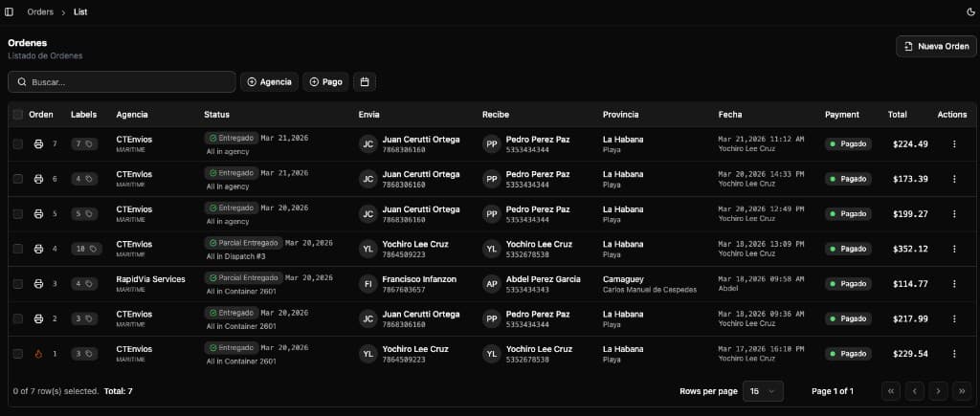Tick the checkbox for order 3
Screen dimensions: 980x416
(18, 284)
